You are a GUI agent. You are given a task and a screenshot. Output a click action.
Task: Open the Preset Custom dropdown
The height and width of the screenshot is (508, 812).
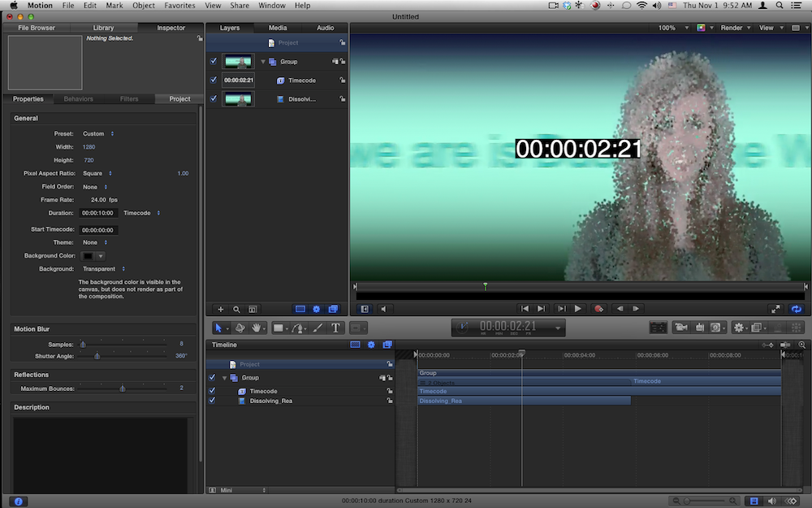click(98, 134)
